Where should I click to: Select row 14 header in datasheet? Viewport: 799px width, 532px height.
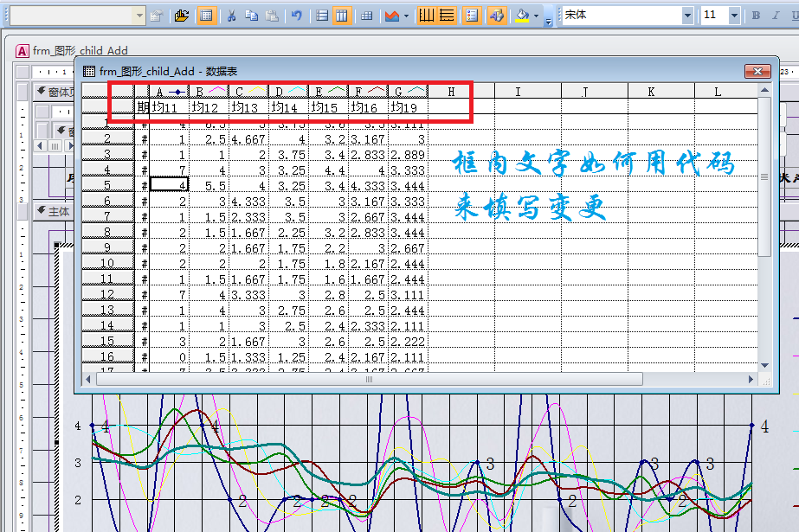tap(108, 325)
